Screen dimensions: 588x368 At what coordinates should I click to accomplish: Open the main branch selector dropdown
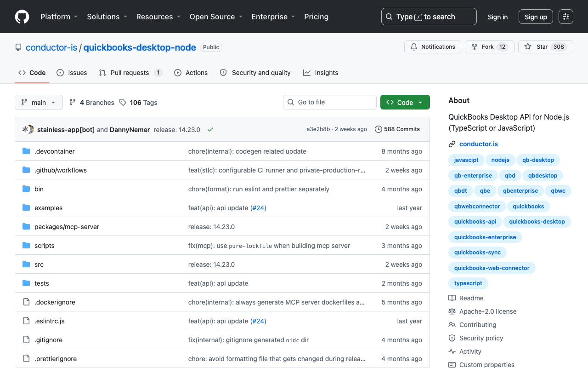pyautogui.click(x=39, y=102)
